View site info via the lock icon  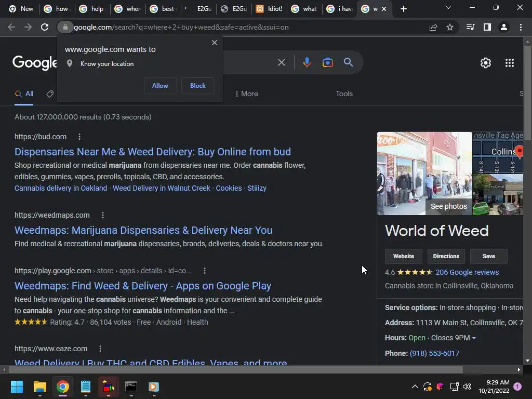pyautogui.click(x=65, y=27)
